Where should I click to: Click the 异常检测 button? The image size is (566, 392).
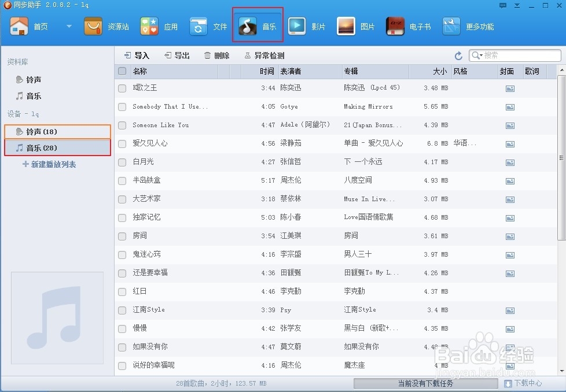click(264, 56)
